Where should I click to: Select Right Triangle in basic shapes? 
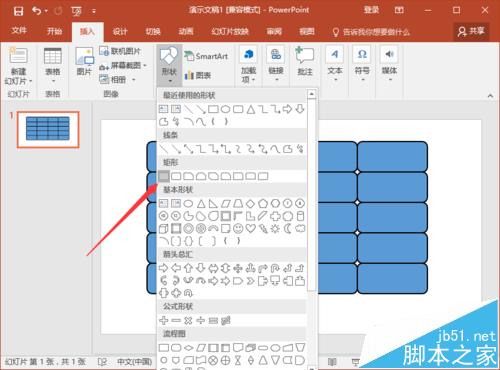[213, 203]
